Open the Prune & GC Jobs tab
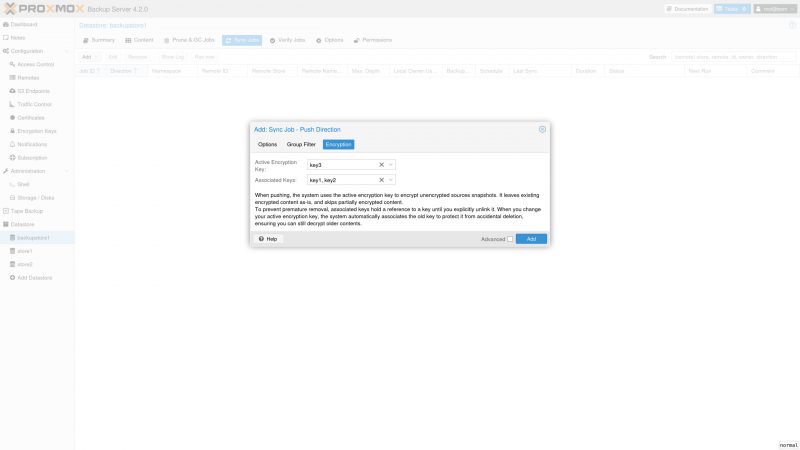This screenshot has height=450, width=800. coord(189,40)
